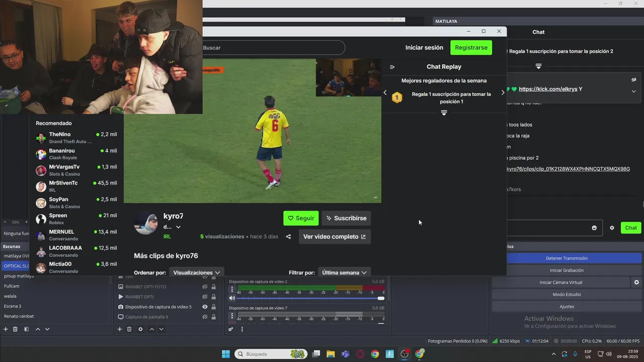Move scene up in Escenas panel
The height and width of the screenshot is (362, 644).
pos(38,329)
